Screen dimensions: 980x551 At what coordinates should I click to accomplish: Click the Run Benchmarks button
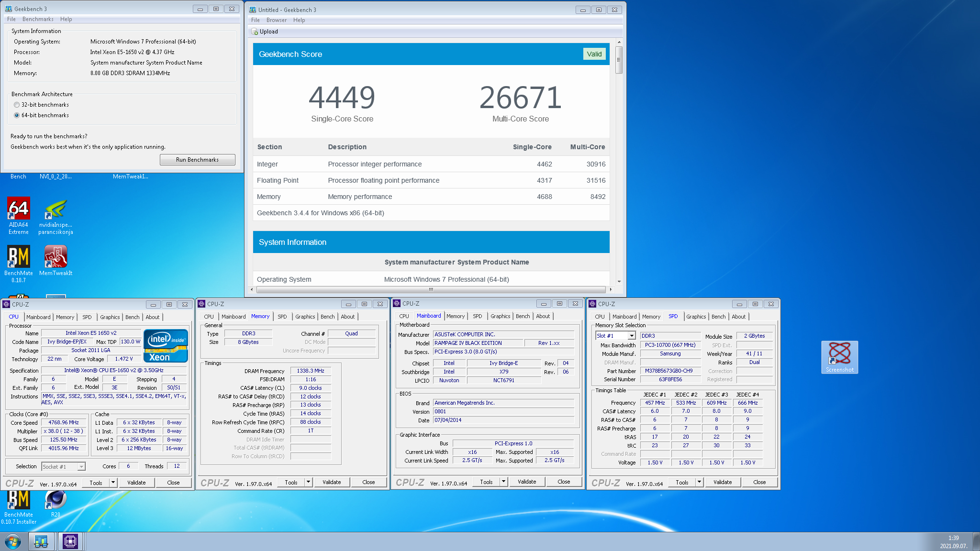click(197, 160)
